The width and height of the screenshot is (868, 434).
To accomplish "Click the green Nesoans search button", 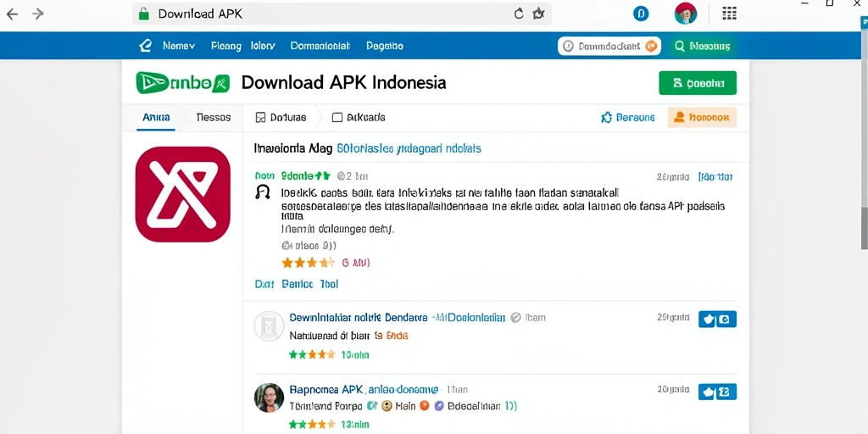I will tap(702, 47).
